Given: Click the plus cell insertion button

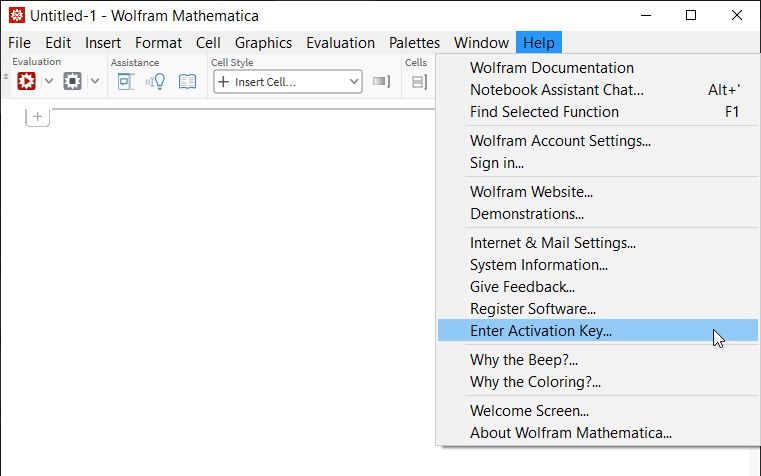Looking at the screenshot, I should tap(37, 116).
